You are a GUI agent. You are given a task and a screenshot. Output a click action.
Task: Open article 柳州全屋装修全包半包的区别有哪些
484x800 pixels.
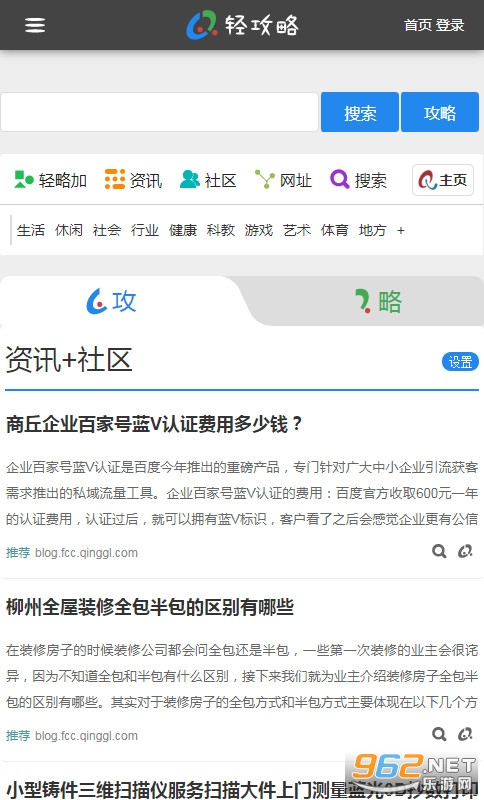150,607
